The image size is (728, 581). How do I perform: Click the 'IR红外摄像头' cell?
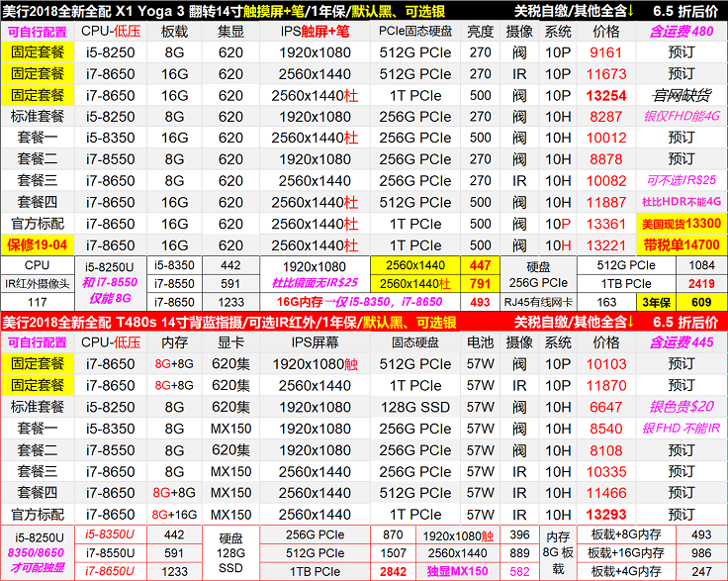tap(38, 283)
